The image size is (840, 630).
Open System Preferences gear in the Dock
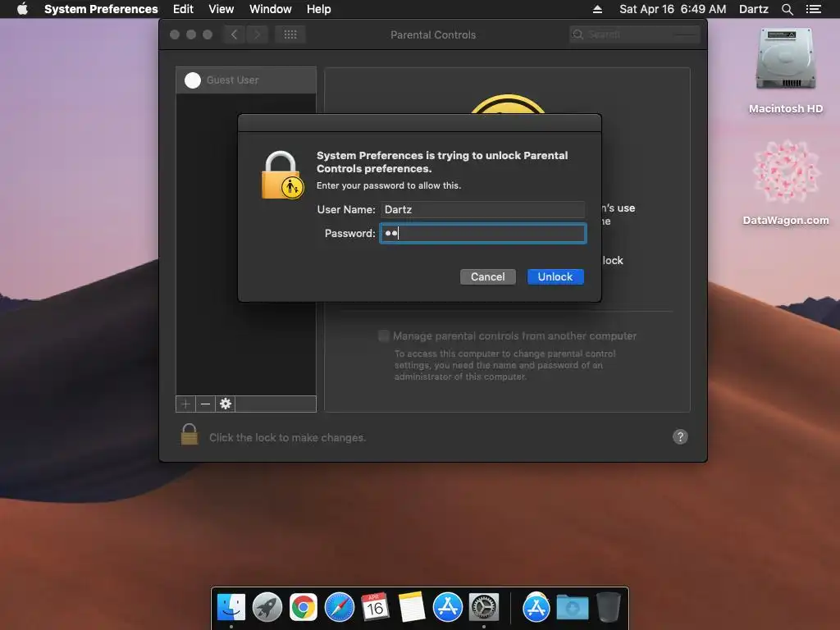coord(484,608)
